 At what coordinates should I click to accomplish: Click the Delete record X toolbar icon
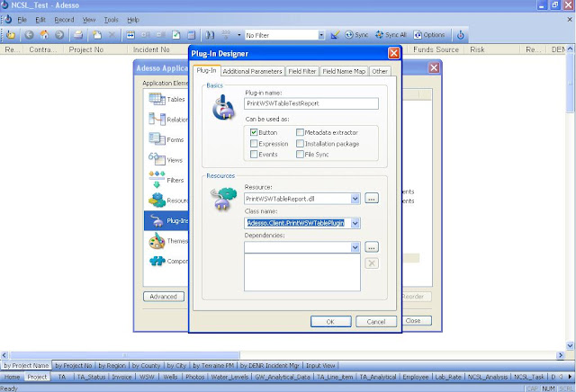pos(112,35)
